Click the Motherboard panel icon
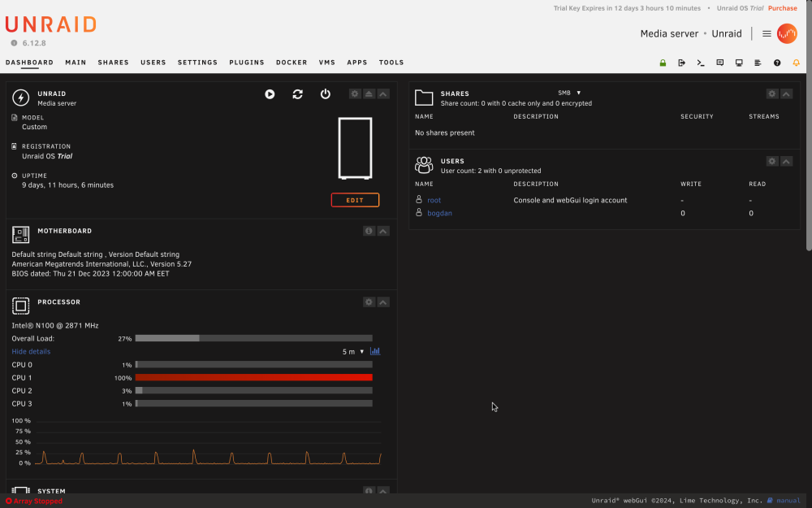812x508 pixels. tap(21, 235)
